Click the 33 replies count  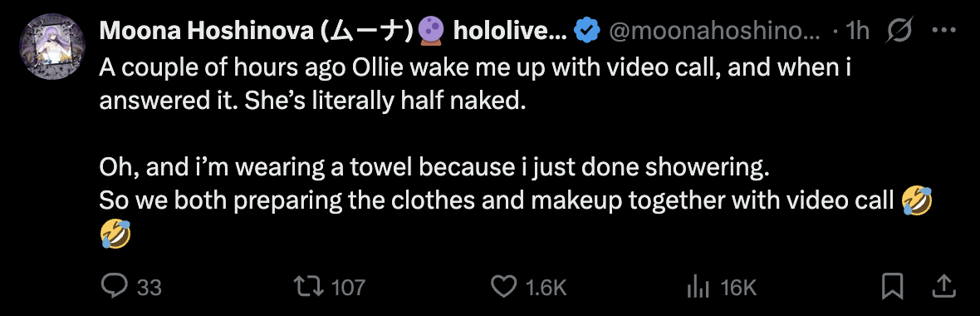point(149,288)
